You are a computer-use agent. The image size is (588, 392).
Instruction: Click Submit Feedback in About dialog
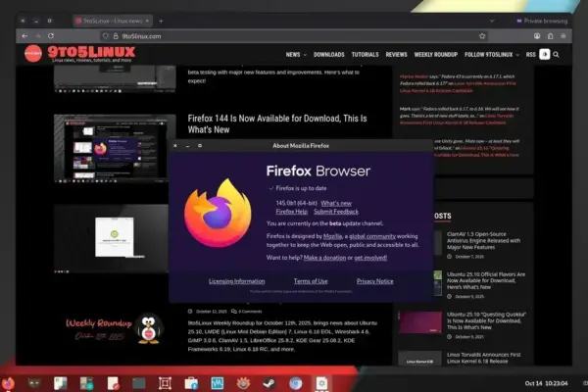tap(336, 212)
